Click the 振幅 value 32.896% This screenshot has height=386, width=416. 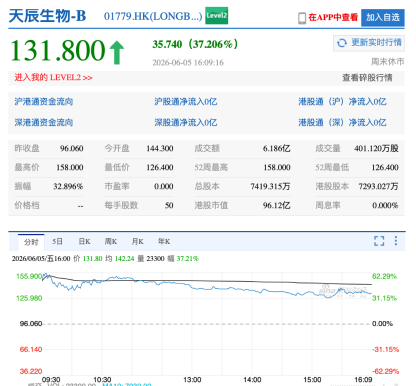point(68,186)
